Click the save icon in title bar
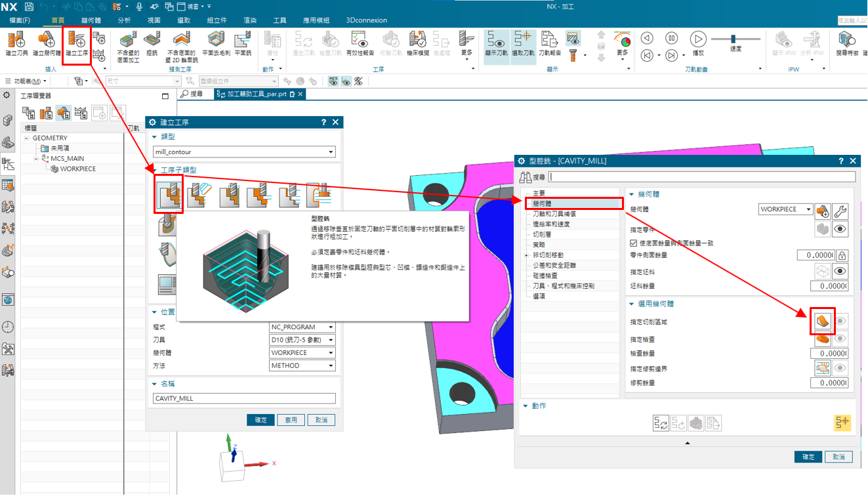868x496 pixels. pos(29,7)
